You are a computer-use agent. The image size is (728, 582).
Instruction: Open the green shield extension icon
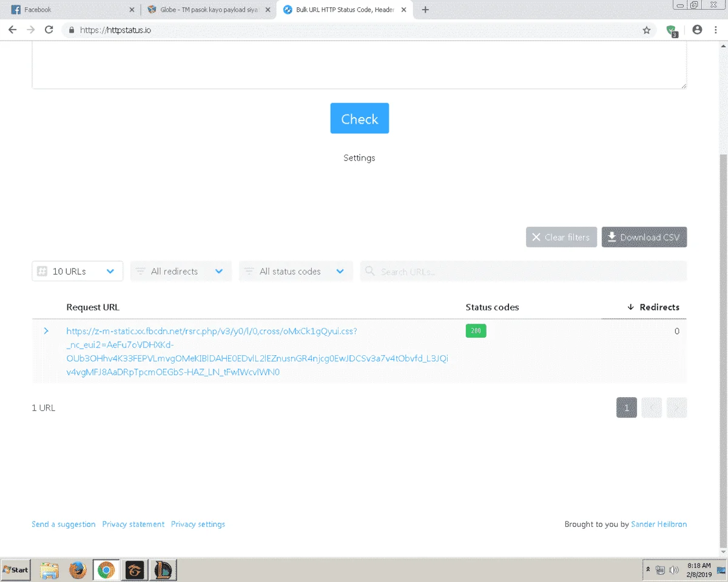click(672, 30)
